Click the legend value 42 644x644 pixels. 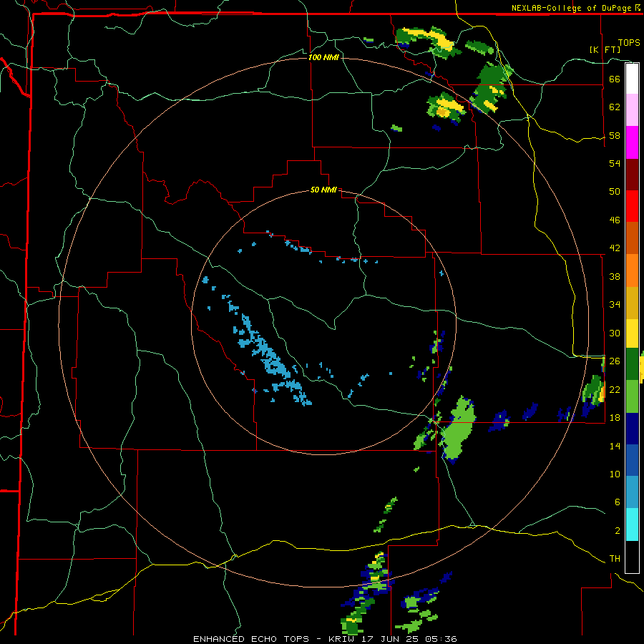click(x=615, y=248)
